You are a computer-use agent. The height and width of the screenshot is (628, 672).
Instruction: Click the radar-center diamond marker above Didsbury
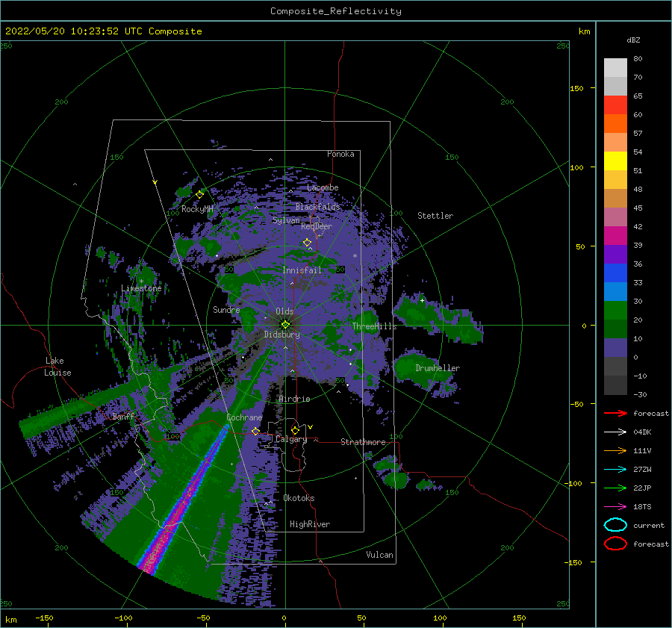point(285,325)
